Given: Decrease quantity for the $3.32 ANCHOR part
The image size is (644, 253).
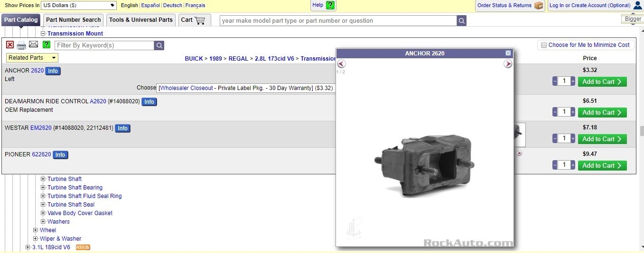Looking at the screenshot, I should click(x=555, y=81).
